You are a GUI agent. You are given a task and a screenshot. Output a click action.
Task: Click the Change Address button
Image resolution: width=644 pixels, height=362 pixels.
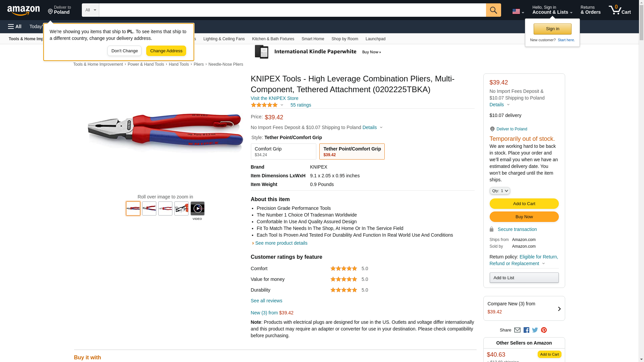pyautogui.click(x=166, y=51)
